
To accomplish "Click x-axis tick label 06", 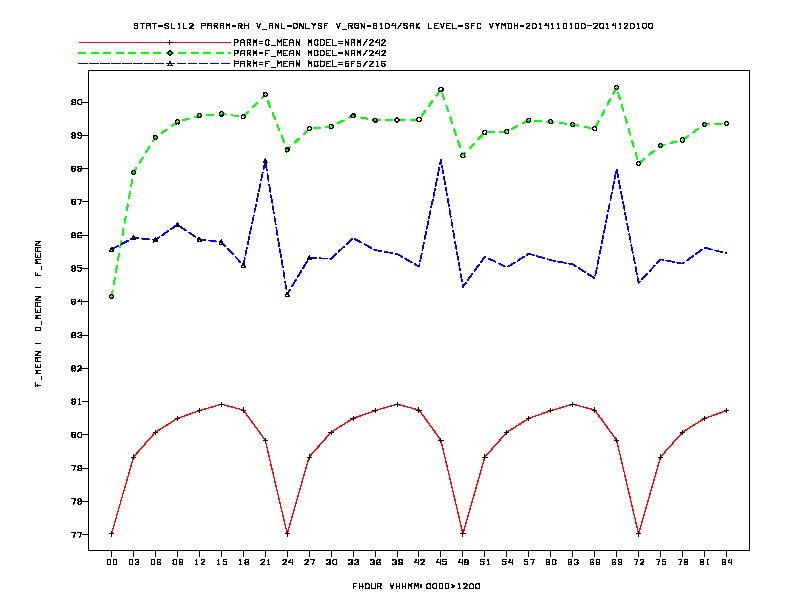I will coord(156,562).
